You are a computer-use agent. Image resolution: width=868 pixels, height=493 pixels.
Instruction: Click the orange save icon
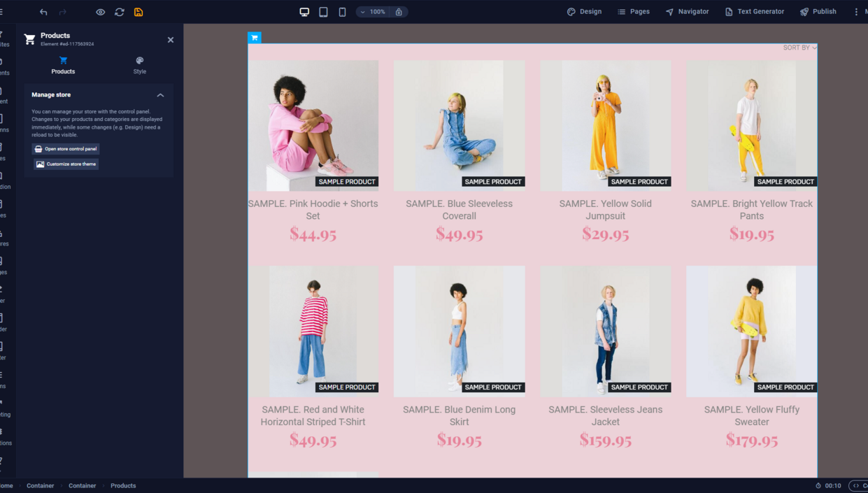coord(138,12)
